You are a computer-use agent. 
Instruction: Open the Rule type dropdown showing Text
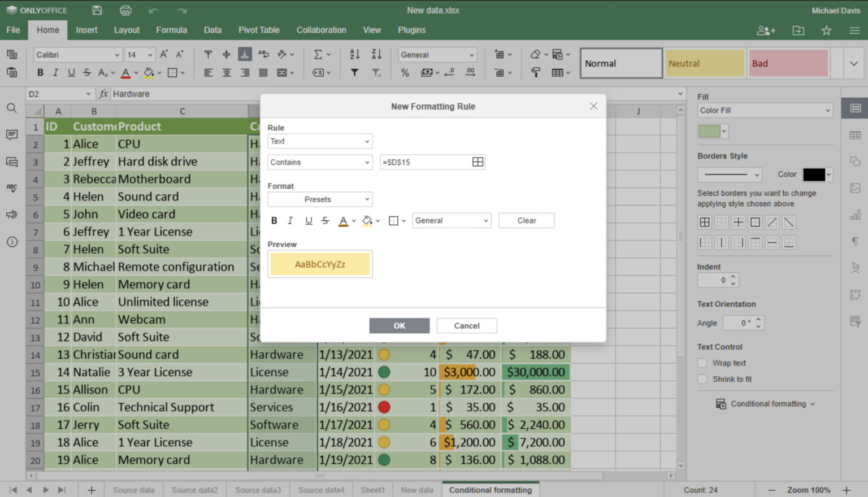point(320,141)
